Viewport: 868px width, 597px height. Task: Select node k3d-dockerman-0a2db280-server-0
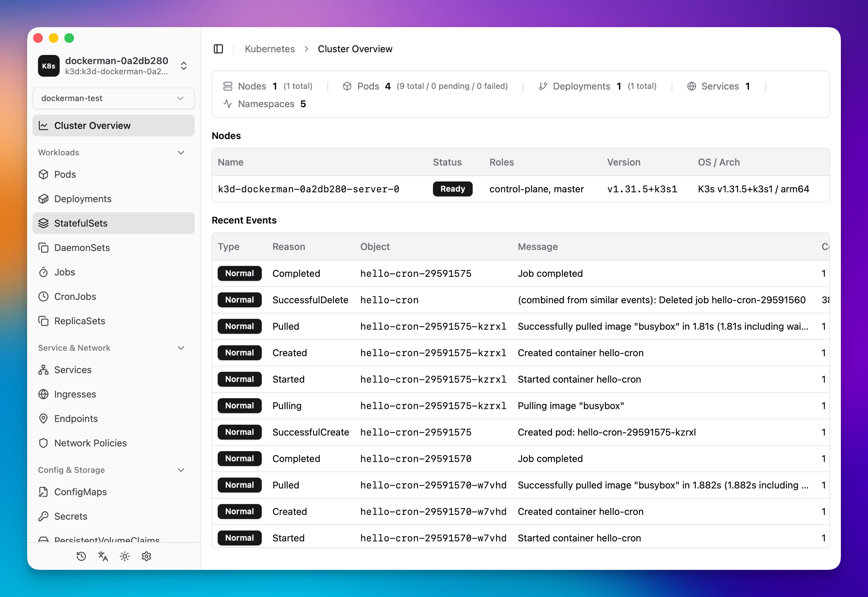[x=309, y=189]
